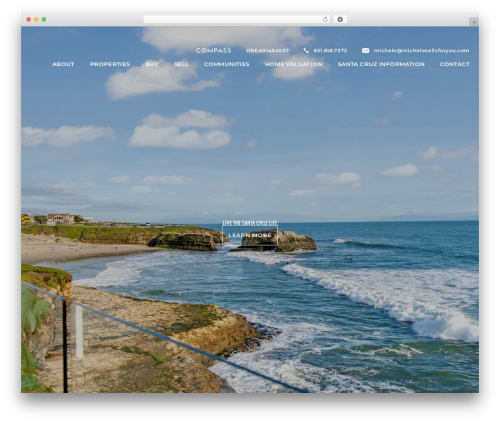Click the Compass logo
The width and height of the screenshot is (500, 423).
pyautogui.click(x=213, y=50)
